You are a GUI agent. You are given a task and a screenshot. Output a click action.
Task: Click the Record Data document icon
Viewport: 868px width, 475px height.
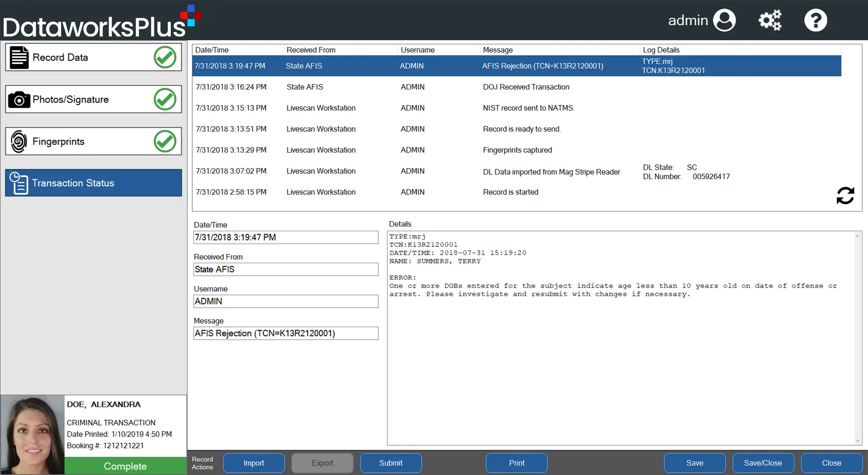click(19, 58)
